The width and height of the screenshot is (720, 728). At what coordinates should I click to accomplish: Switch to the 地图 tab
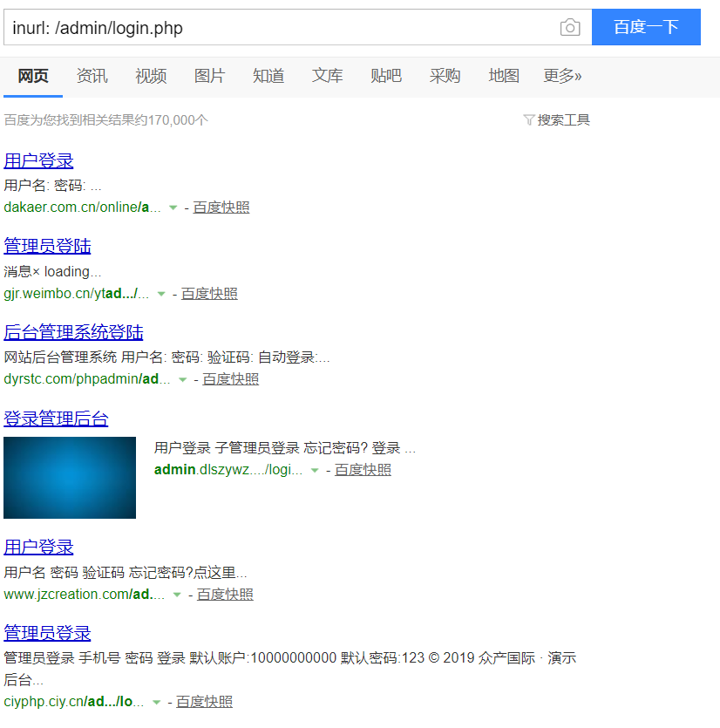503,76
